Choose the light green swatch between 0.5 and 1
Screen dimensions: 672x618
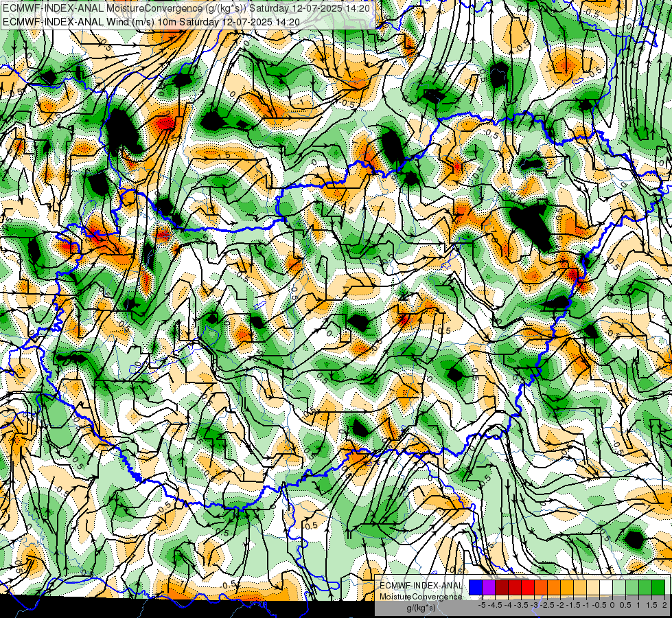(x=632, y=587)
